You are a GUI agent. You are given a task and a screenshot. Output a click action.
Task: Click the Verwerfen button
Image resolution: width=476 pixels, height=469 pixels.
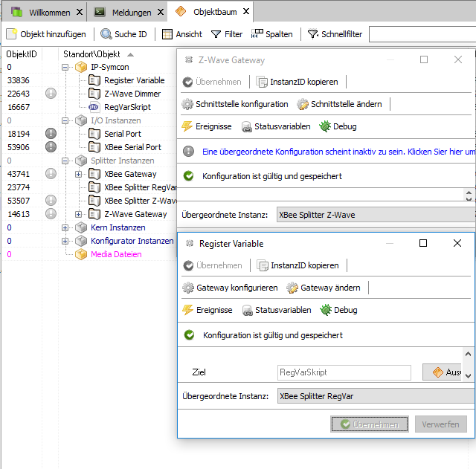pos(441,424)
